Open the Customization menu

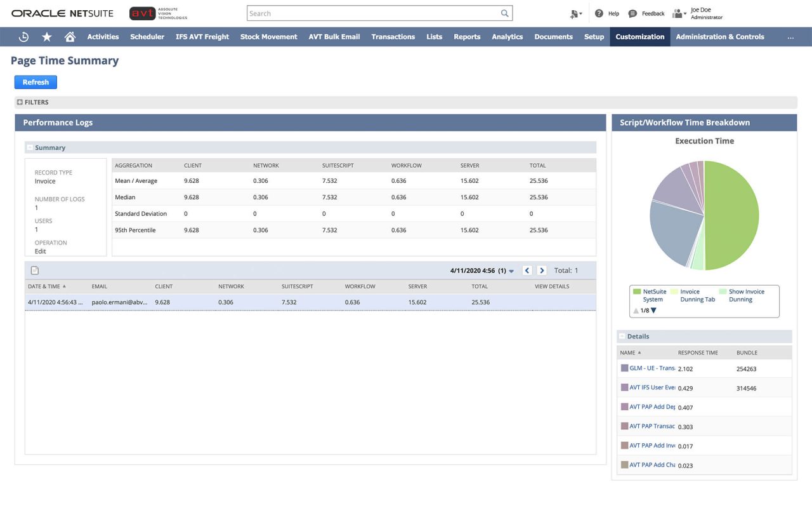(639, 36)
